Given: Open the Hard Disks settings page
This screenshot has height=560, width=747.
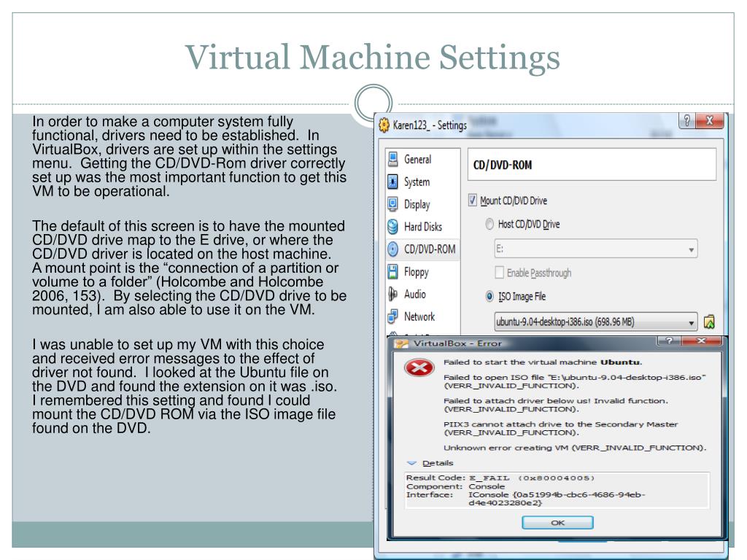Looking at the screenshot, I should [x=423, y=227].
